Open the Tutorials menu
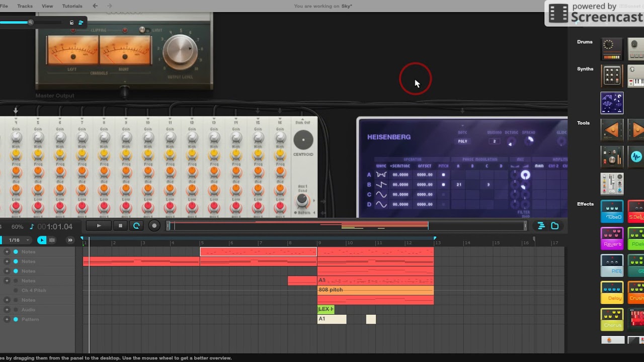Image resolution: width=644 pixels, height=362 pixels. [72, 6]
